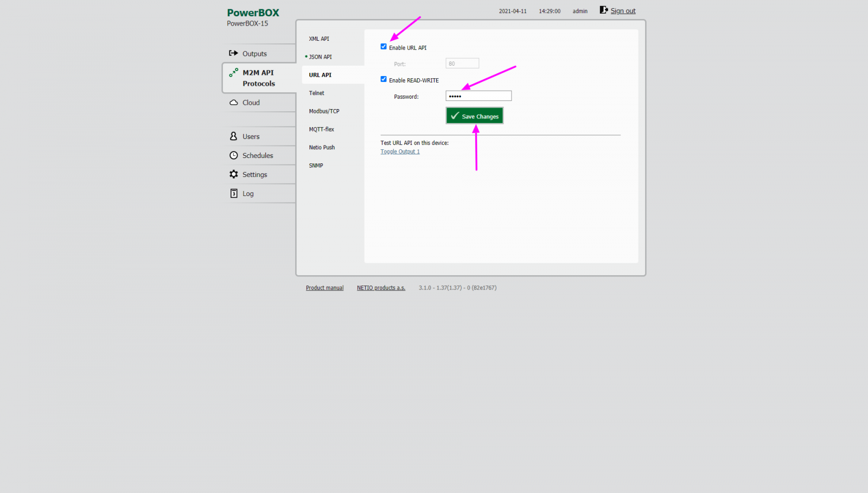This screenshot has width=868, height=493.
Task: Click the Outputs arrow icon in sidebar
Action: [233, 53]
